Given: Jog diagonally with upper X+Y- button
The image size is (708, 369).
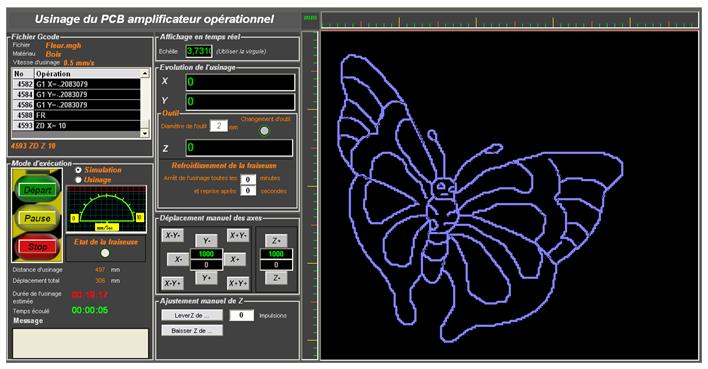Looking at the screenshot, I should [x=238, y=235].
